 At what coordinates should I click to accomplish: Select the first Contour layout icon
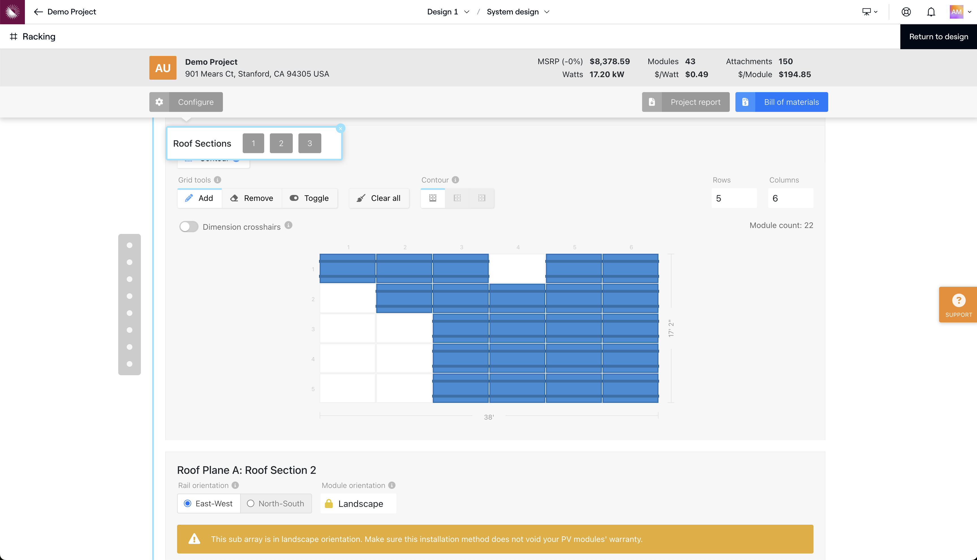tap(433, 198)
